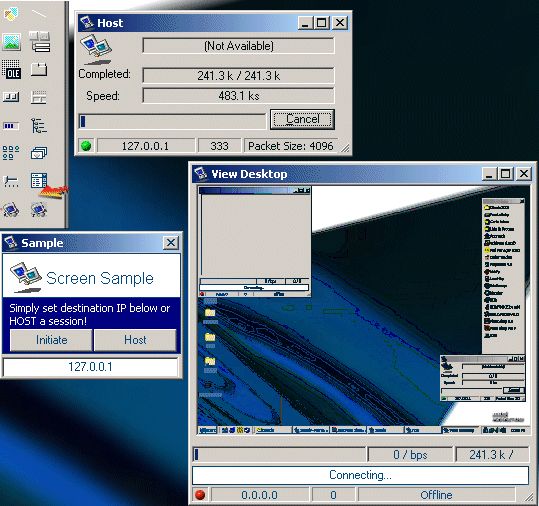539x506 pixels.
Task: Click the View Desktop progress bar
Action: click(279, 454)
